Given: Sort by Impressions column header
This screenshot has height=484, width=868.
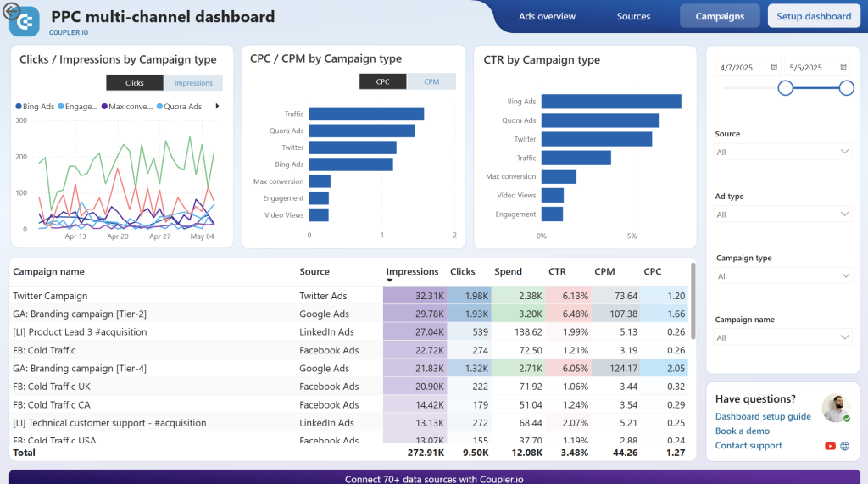Looking at the screenshot, I should tap(413, 271).
